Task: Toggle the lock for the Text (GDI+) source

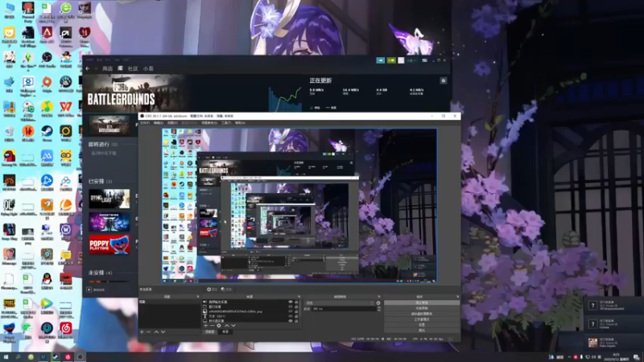Action: click(x=296, y=316)
